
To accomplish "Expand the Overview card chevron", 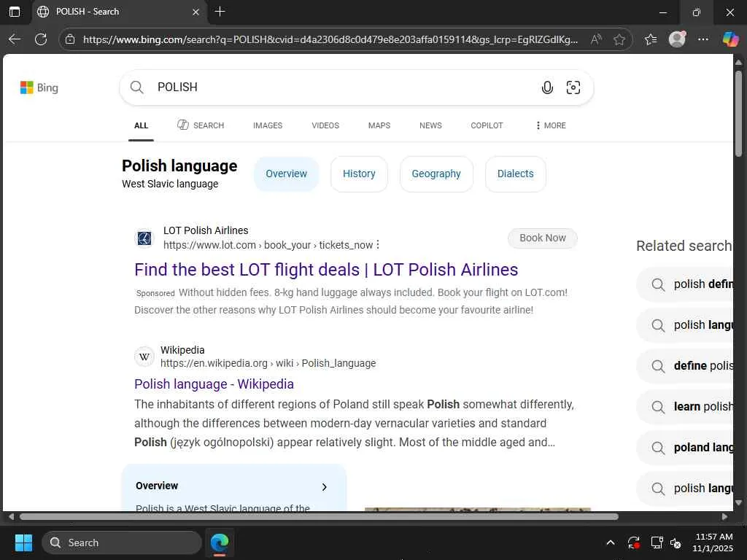I will tap(325, 486).
